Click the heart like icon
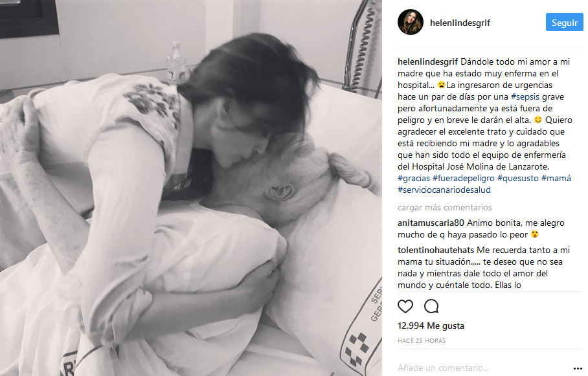 [x=405, y=306]
